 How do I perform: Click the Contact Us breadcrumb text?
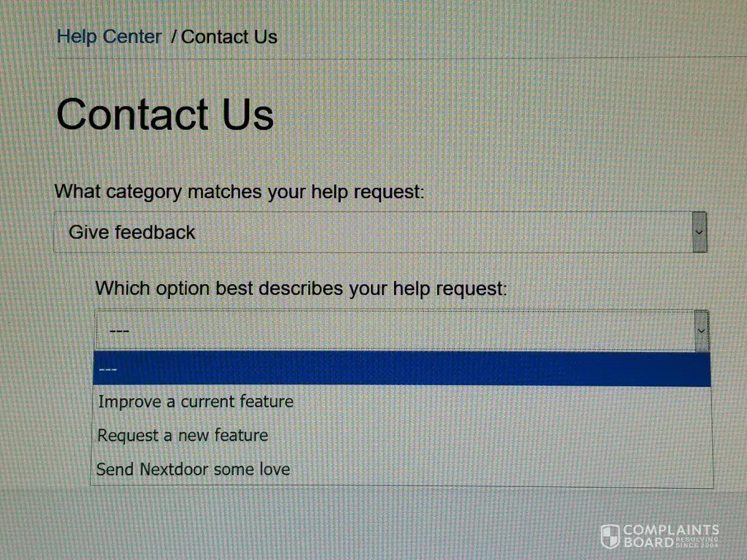click(229, 37)
